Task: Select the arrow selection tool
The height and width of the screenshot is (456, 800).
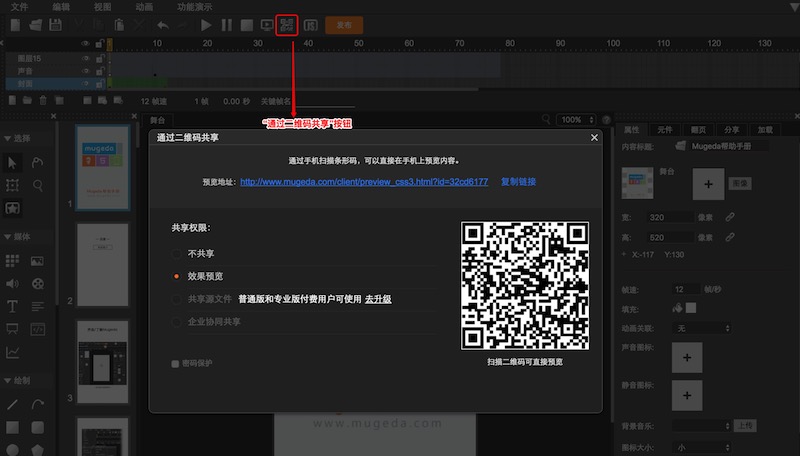Action: [12, 163]
